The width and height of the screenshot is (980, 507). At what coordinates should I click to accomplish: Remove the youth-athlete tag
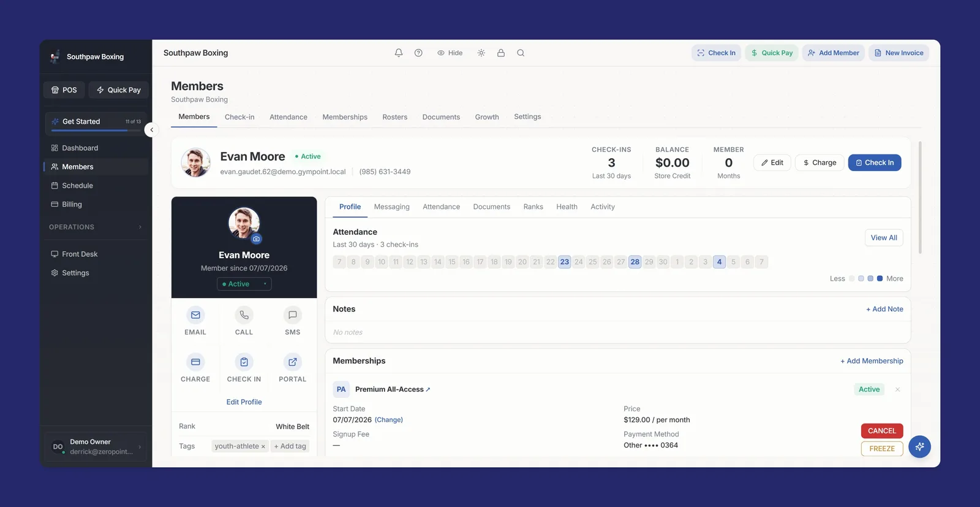click(x=263, y=447)
